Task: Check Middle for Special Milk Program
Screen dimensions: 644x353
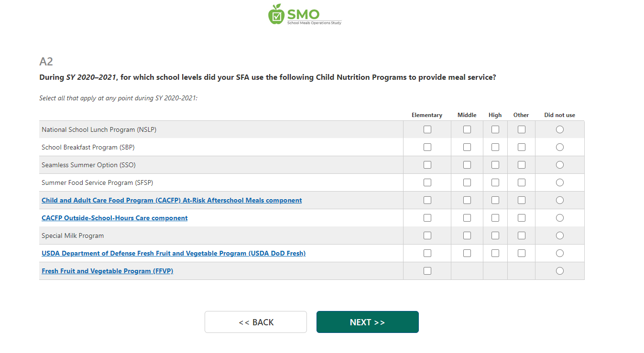Action: tap(467, 235)
